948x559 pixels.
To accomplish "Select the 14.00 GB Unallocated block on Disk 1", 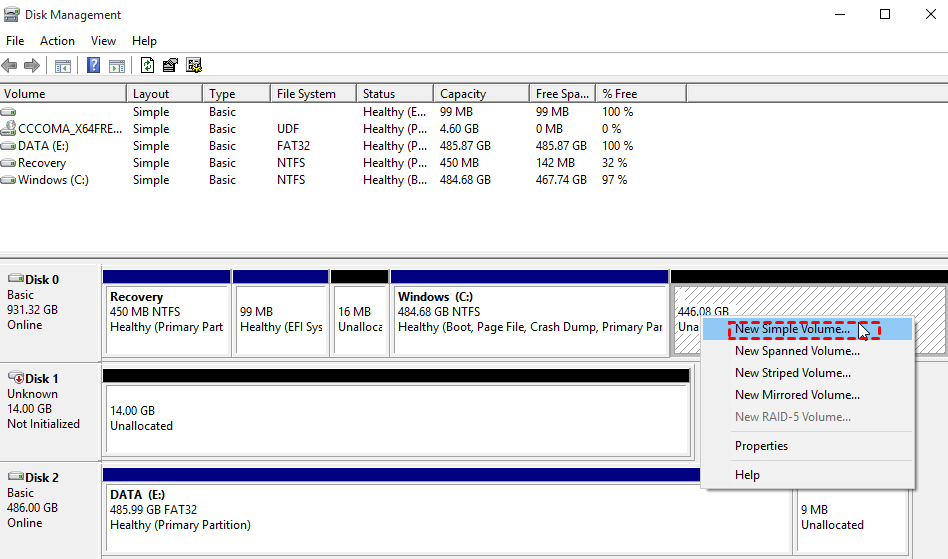I will (x=397, y=412).
